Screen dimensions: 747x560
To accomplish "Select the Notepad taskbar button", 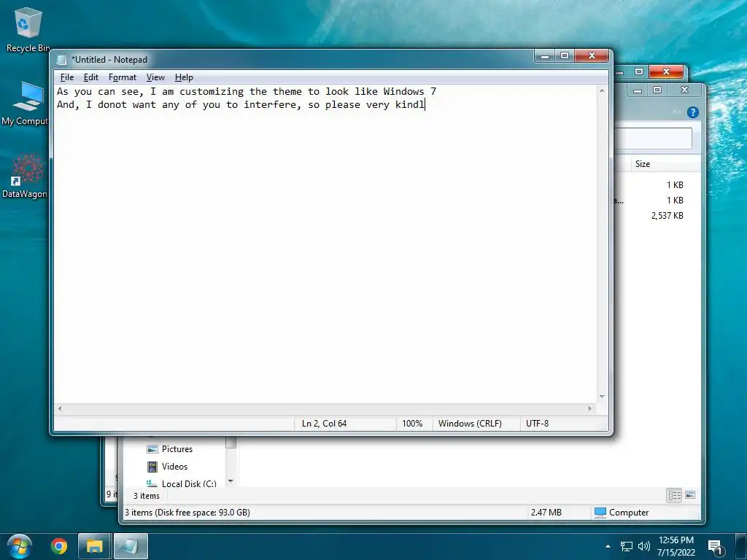I will pos(130,546).
